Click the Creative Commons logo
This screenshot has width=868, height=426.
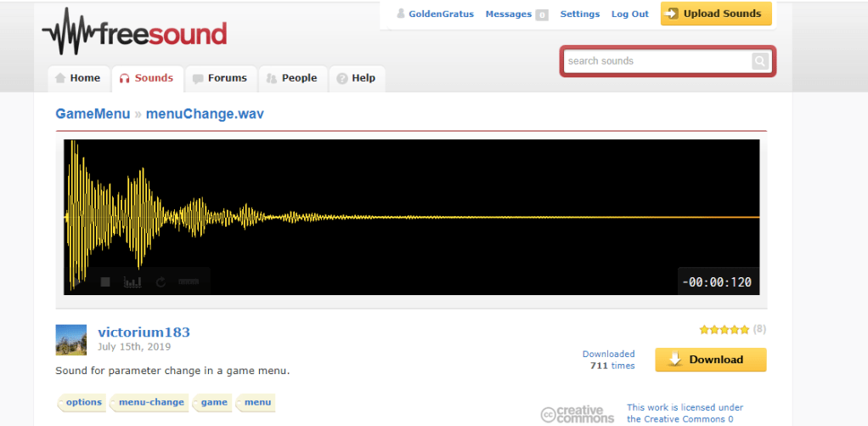point(578,414)
